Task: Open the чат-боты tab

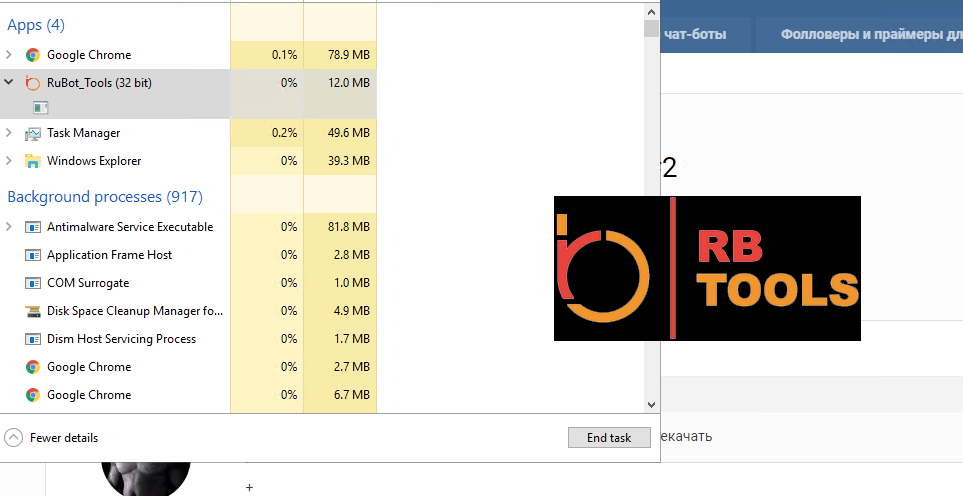Action: tap(694, 35)
